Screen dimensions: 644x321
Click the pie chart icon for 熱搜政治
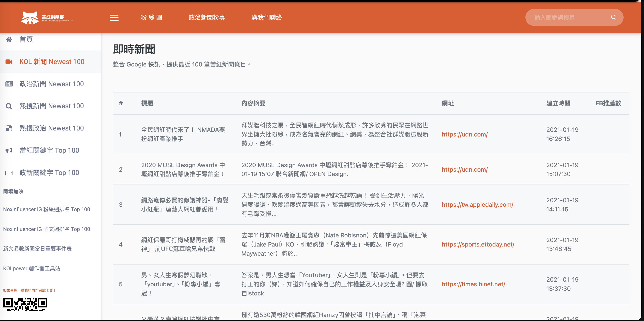click(9, 128)
